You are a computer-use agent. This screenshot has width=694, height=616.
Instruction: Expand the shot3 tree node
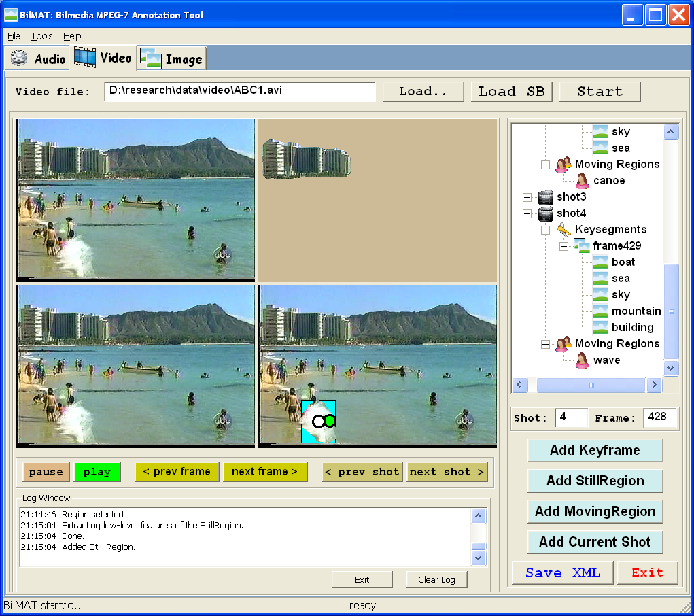pyautogui.click(x=527, y=197)
